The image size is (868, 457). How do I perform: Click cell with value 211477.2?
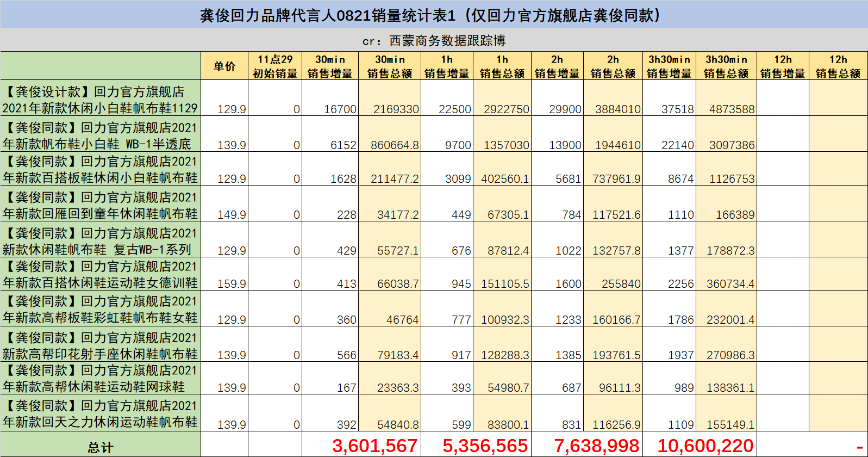coord(390,169)
